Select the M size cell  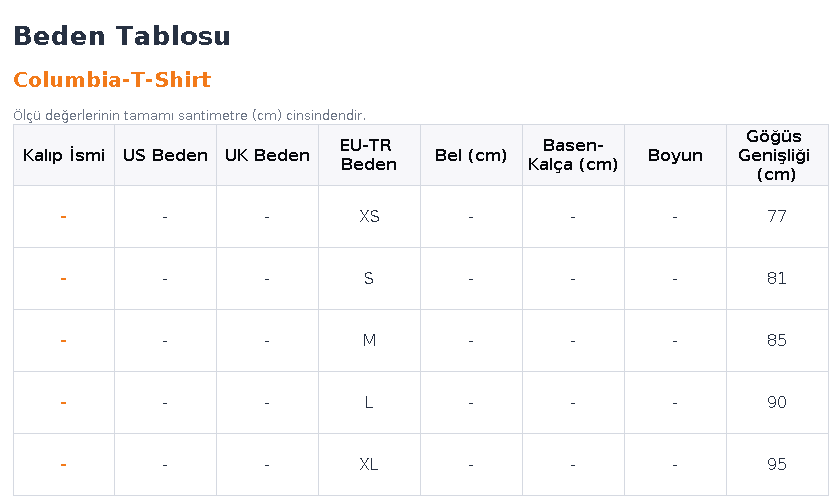(x=369, y=340)
